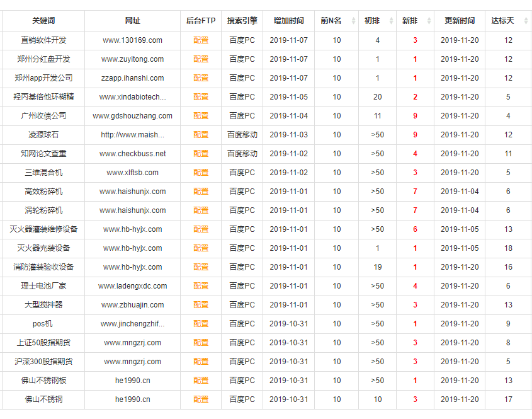
Task: Click date 2019-11-05 in 羟丙基倍他环糊精 row
Action: click(289, 97)
